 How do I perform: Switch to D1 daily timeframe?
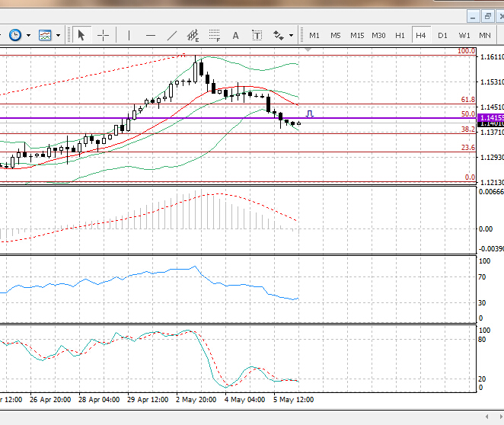(442, 35)
